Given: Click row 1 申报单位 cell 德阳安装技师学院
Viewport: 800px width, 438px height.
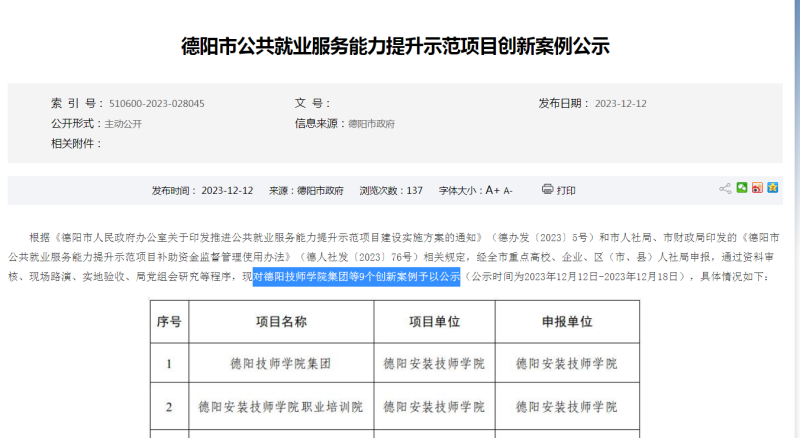Looking at the screenshot, I should (x=567, y=363).
